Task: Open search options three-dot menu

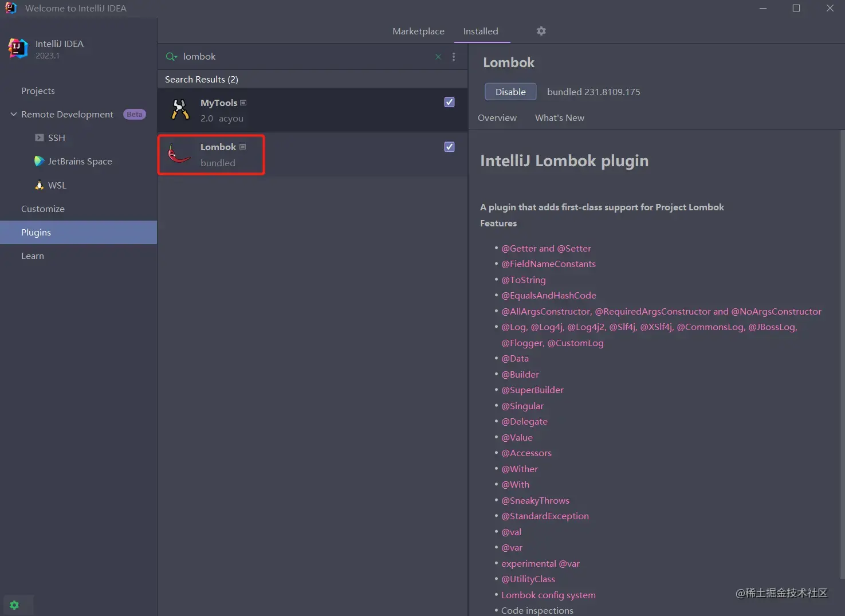Action: (454, 57)
